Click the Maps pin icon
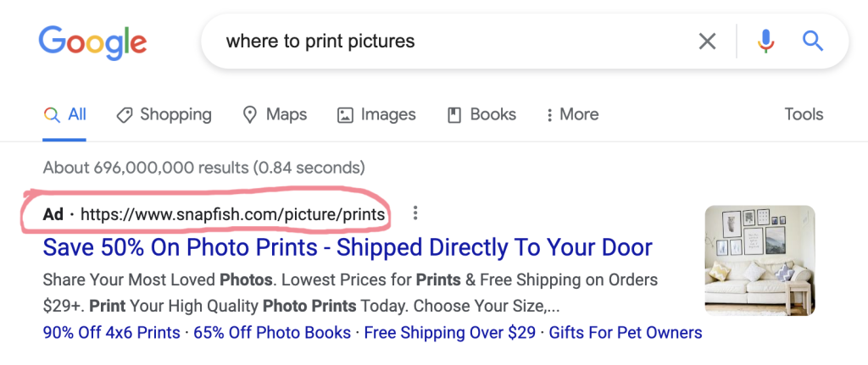Viewport: 868px width, 365px height. [x=250, y=114]
